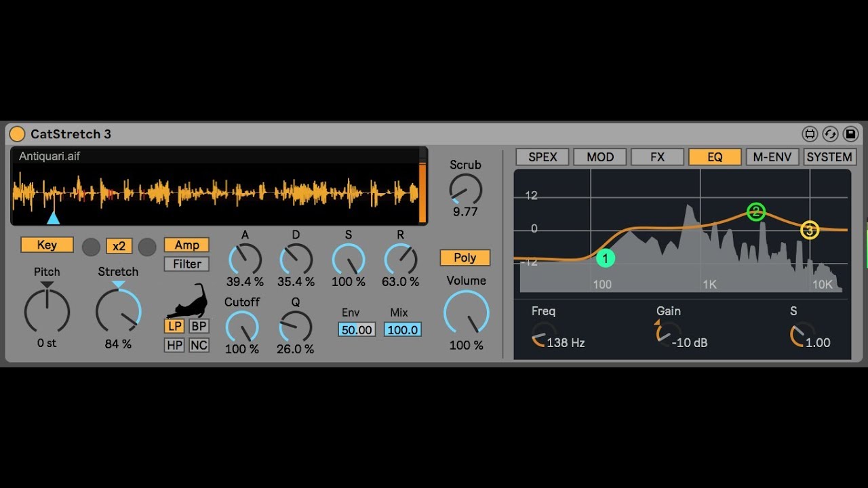
Task: Click the 84 % stretch value
Action: (x=118, y=344)
